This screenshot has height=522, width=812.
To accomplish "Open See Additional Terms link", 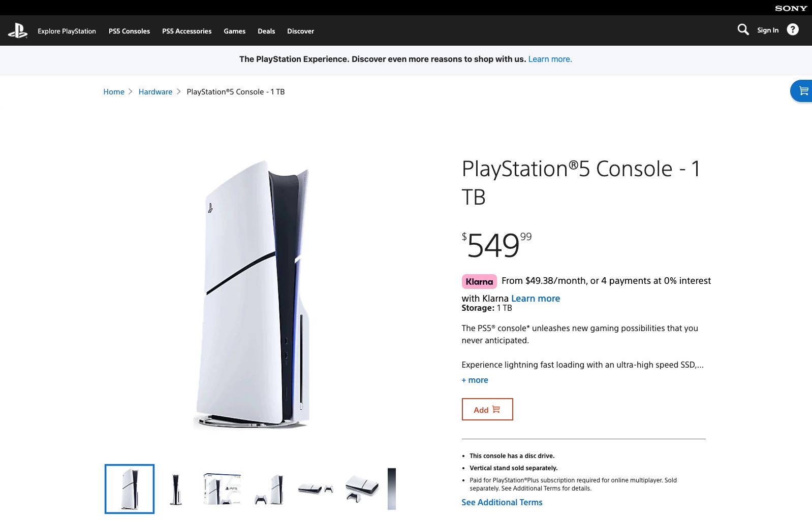I will (x=502, y=502).
